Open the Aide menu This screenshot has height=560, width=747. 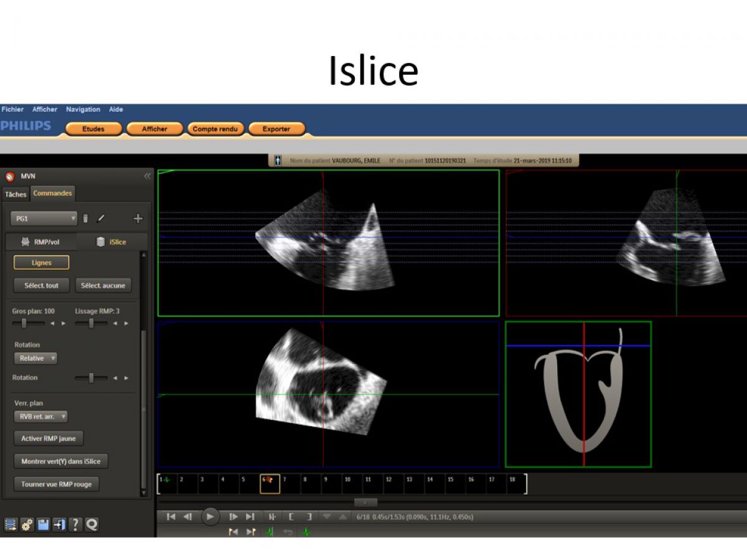116,110
